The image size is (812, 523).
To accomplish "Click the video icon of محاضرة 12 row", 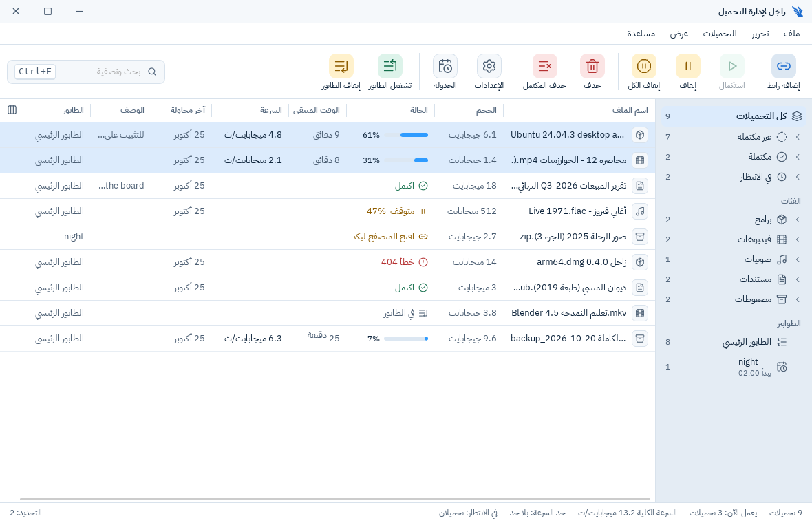I will tap(640, 160).
